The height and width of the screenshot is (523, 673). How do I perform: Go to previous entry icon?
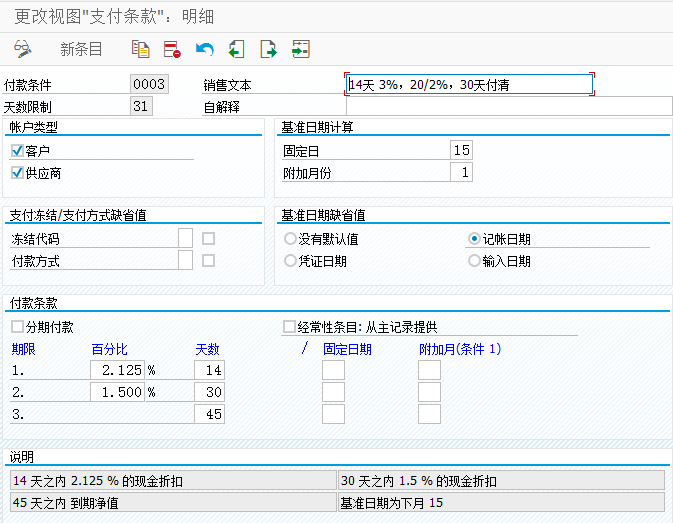[x=236, y=49]
